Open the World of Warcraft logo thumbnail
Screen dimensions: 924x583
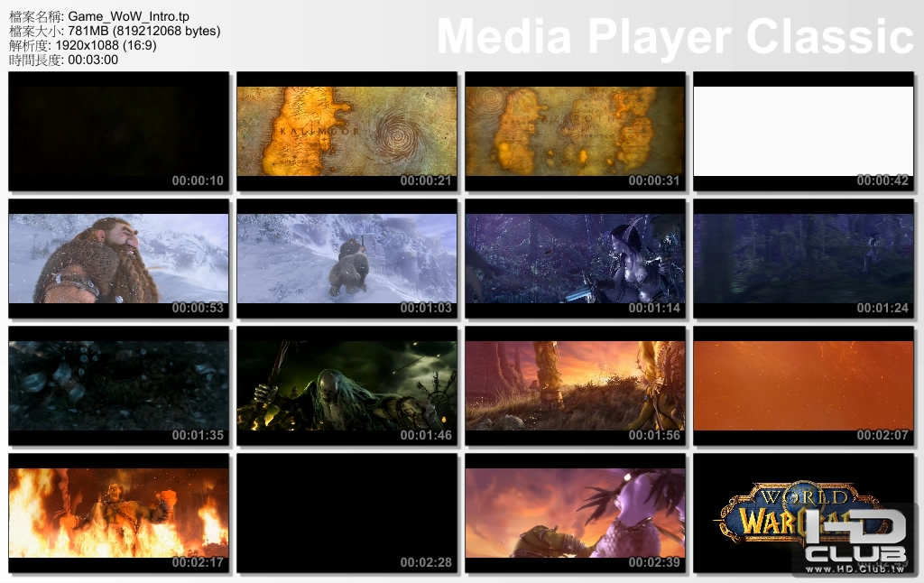pos(803,513)
